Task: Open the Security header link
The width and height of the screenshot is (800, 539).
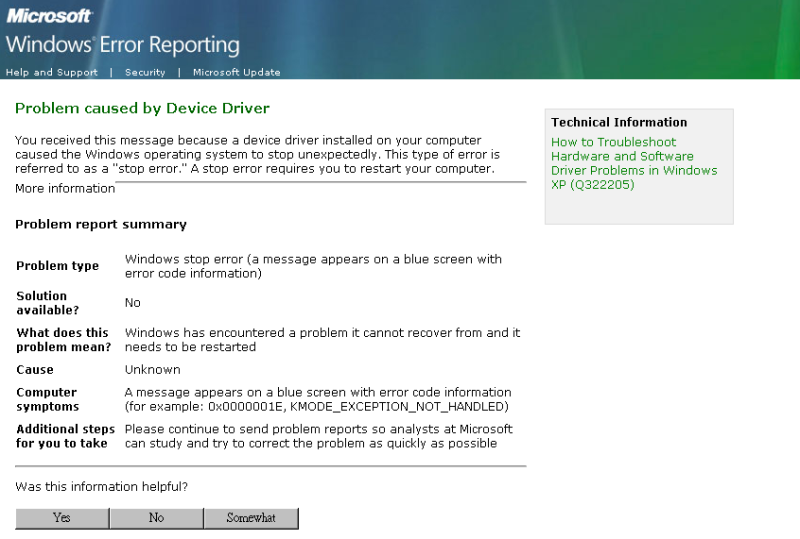Action: [145, 72]
